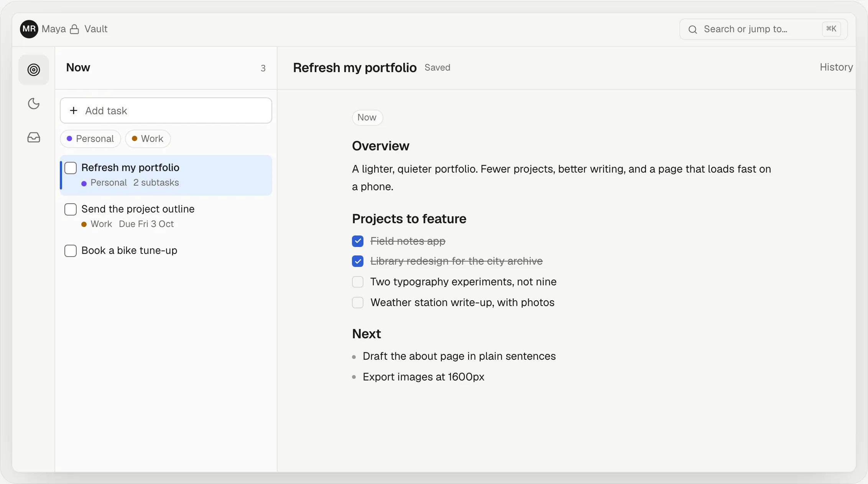Click the Personal tag under Refresh my portfolio
The height and width of the screenshot is (484, 868).
pyautogui.click(x=104, y=183)
